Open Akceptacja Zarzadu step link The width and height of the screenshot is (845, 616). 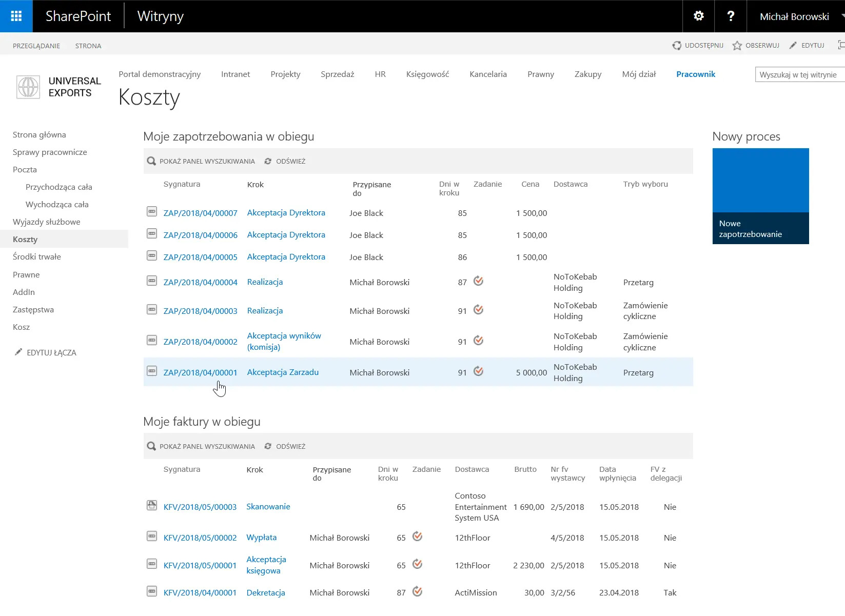tap(283, 372)
